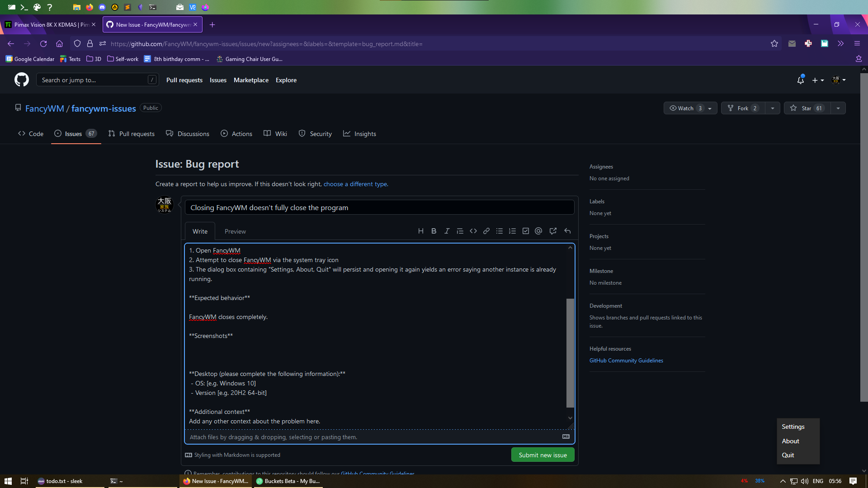Image resolution: width=868 pixels, height=488 pixels.
Task: Insert a bulleted list icon
Action: (499, 231)
